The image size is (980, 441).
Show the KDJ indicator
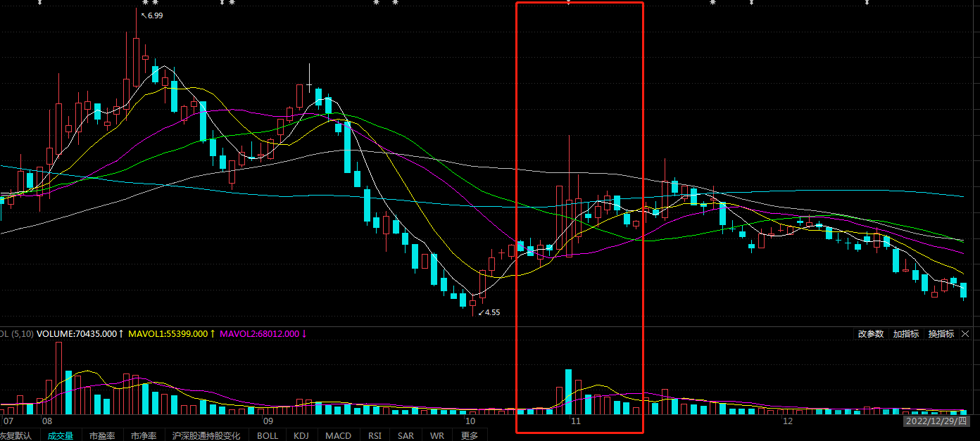click(x=301, y=435)
